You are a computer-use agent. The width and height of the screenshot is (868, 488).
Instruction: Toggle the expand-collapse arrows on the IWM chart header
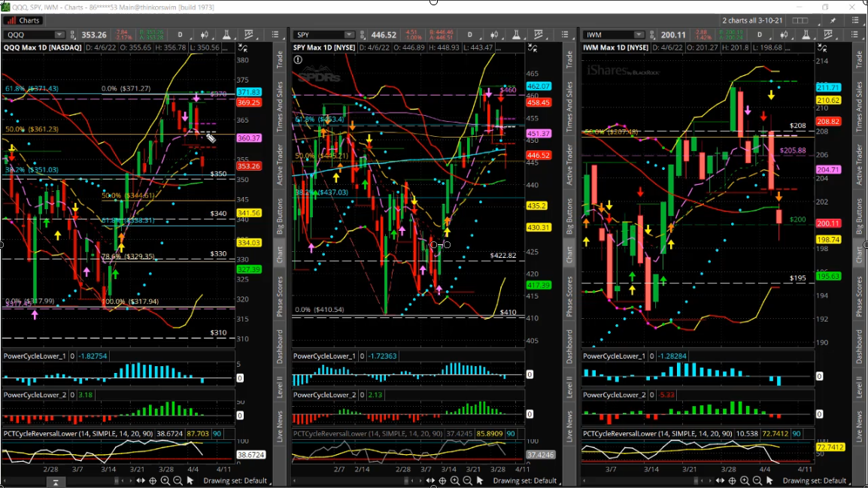coord(823,48)
